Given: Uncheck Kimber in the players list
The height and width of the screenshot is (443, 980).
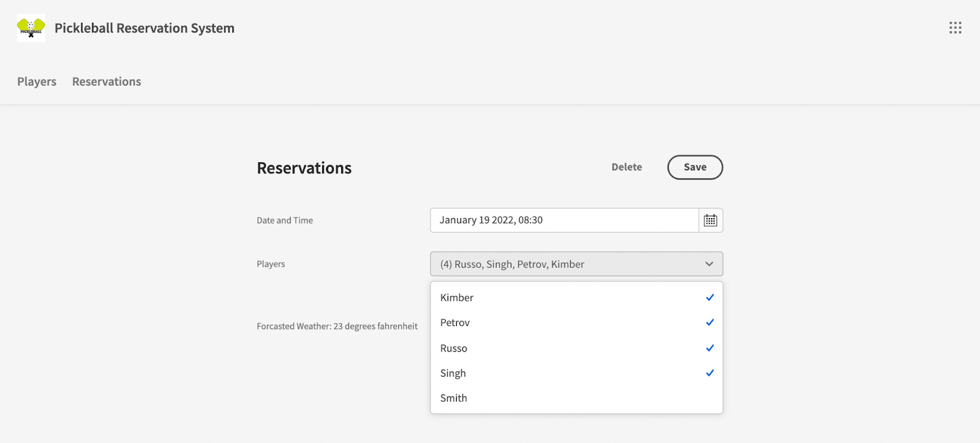Looking at the screenshot, I should pyautogui.click(x=457, y=298).
